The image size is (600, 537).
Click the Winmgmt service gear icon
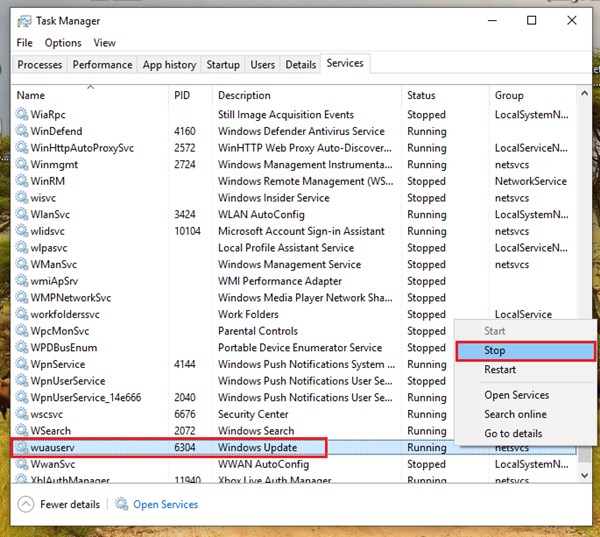22,164
